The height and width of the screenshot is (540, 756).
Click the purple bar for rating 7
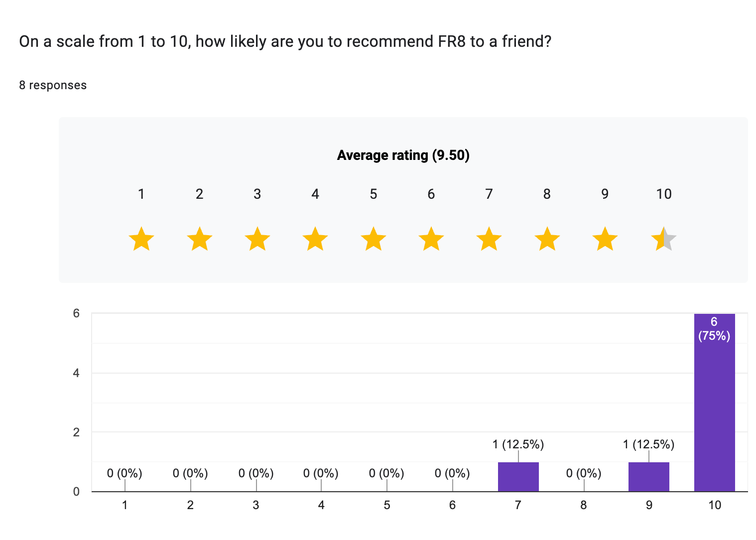pos(518,477)
